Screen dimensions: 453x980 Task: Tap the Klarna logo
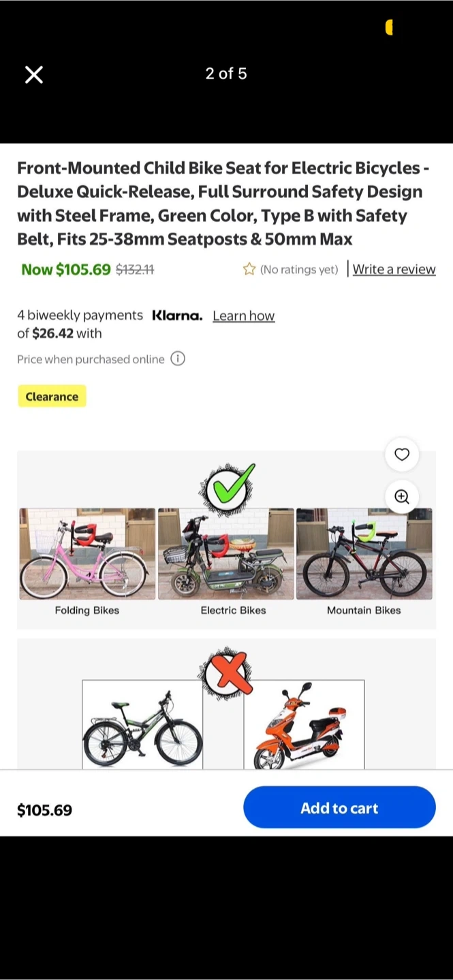coord(177,316)
